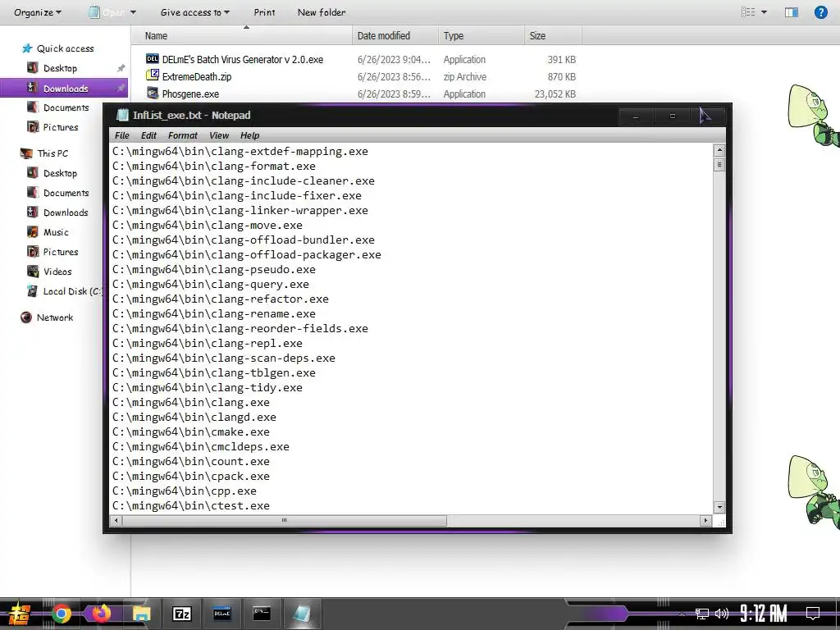This screenshot has height=630, width=840.
Task: Click the Notepad title bar icon
Action: 123,115
